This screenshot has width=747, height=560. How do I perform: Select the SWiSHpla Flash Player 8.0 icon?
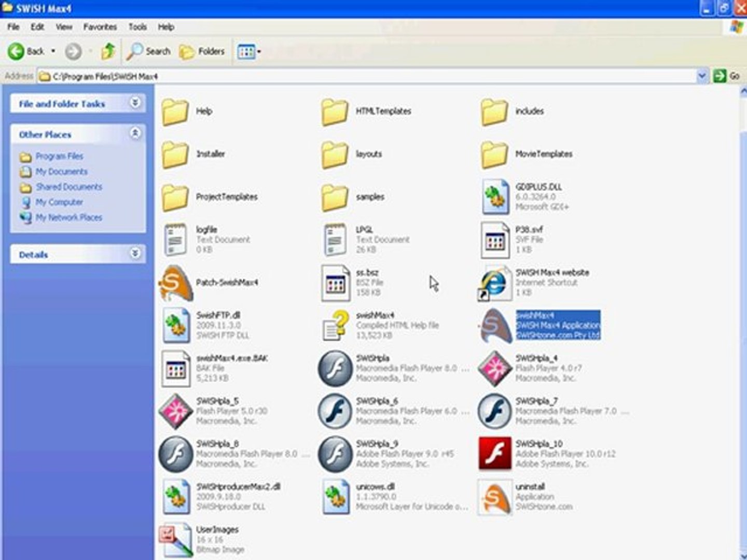point(335,369)
